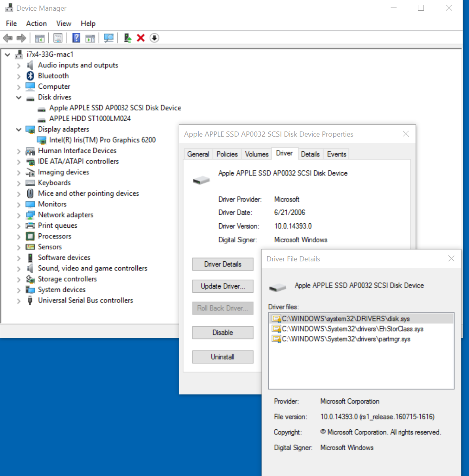Open the Help menu
This screenshot has width=469, height=476.
coord(88,23)
